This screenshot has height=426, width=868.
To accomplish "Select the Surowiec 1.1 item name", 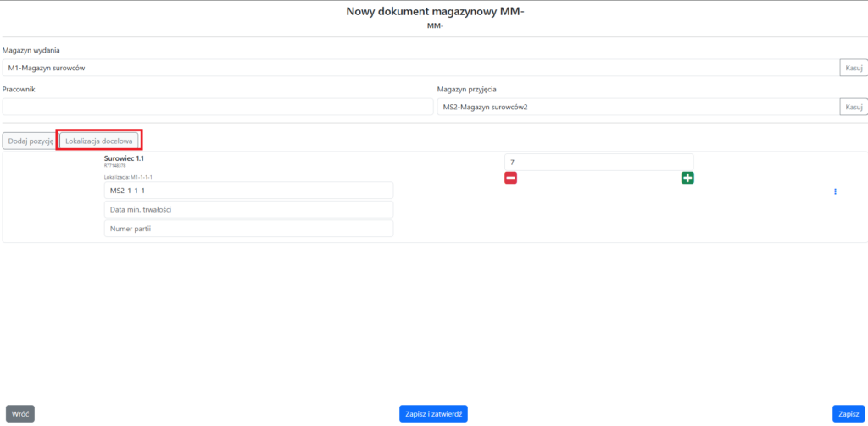I will tap(124, 158).
